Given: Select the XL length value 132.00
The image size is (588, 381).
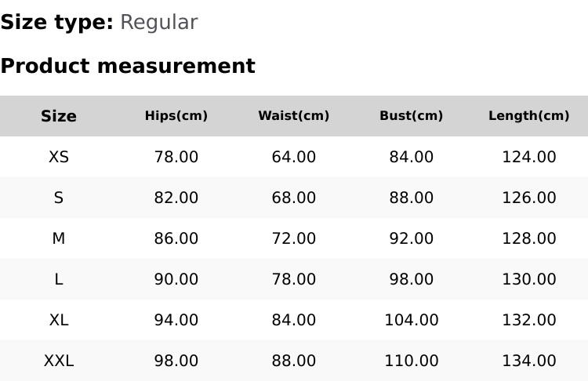Looking at the screenshot, I should tap(529, 320).
